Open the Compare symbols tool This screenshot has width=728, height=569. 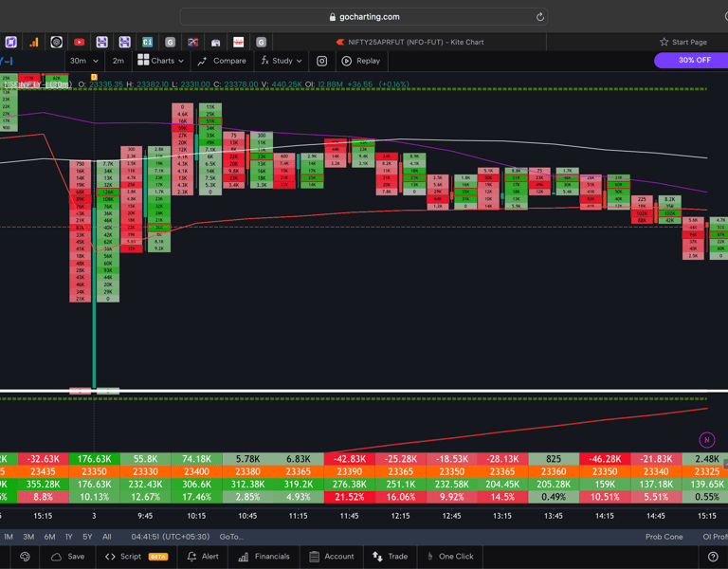[x=222, y=61]
